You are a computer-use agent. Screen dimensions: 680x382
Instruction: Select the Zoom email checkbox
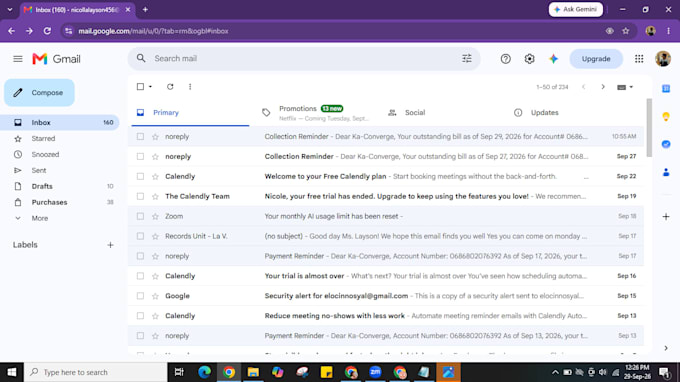(140, 216)
